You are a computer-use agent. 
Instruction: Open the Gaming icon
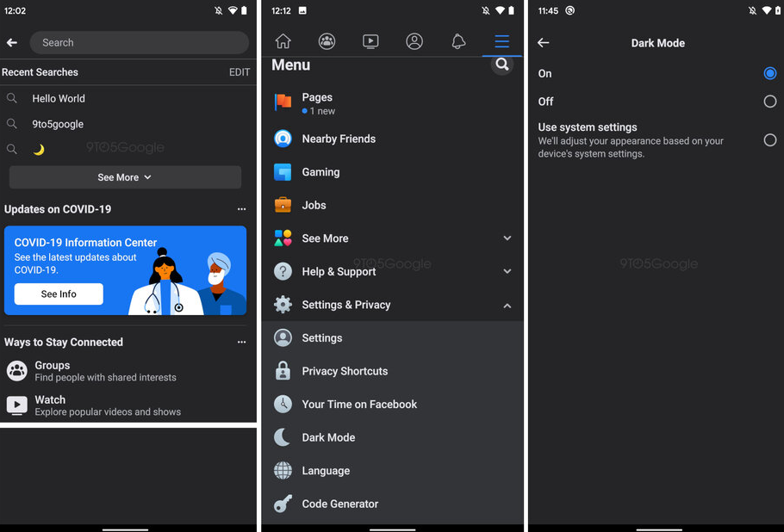(x=283, y=172)
